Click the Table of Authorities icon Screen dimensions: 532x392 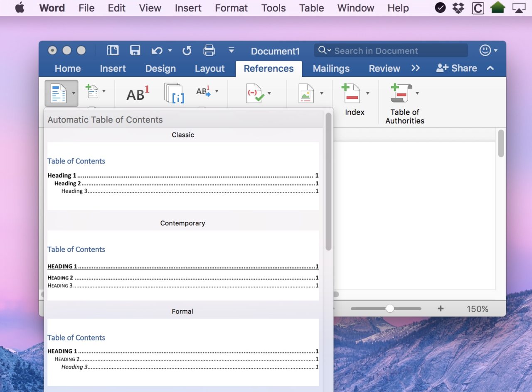pos(401,93)
